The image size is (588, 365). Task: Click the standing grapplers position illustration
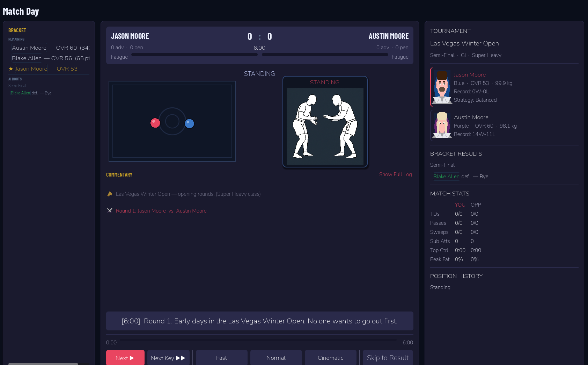(x=325, y=126)
